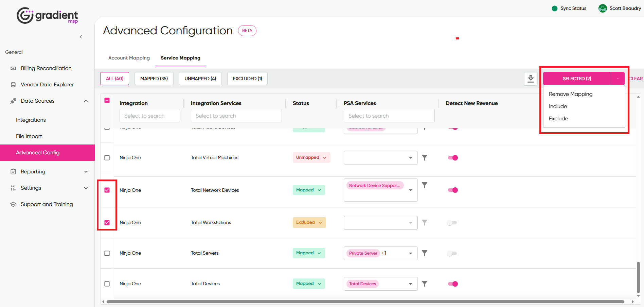Select the Service Mapping tab
The width and height of the screenshot is (644, 307).
pos(181,58)
